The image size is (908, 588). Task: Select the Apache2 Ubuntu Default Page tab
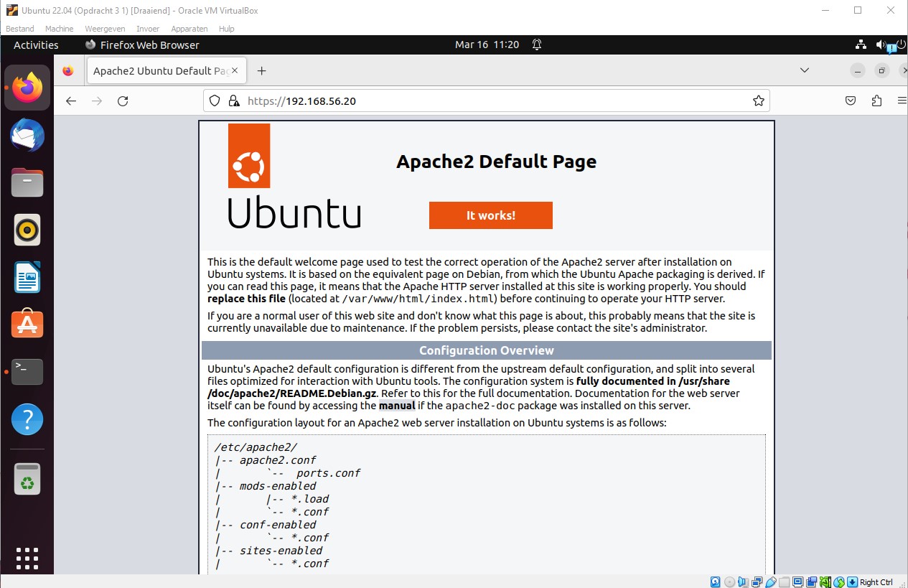(x=167, y=70)
